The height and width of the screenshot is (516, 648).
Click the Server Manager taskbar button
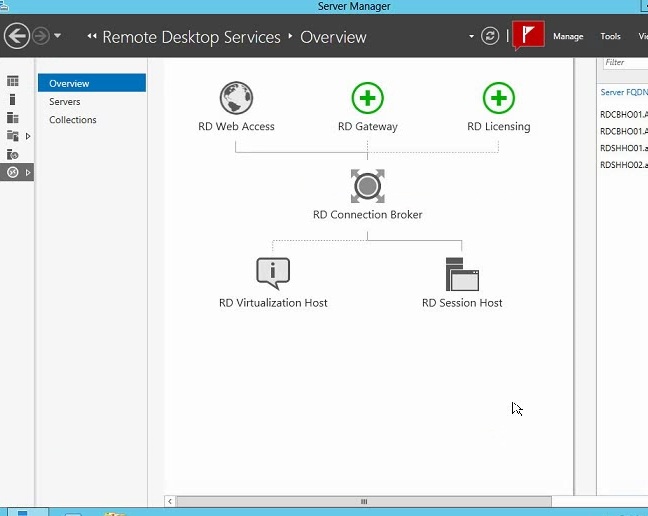tap(28, 513)
